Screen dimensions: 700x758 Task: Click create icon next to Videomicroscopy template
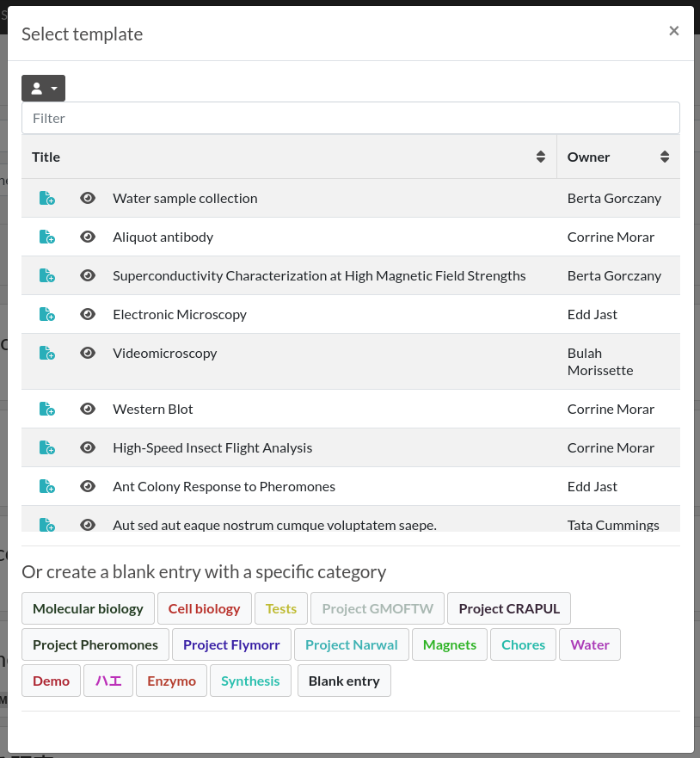point(47,354)
